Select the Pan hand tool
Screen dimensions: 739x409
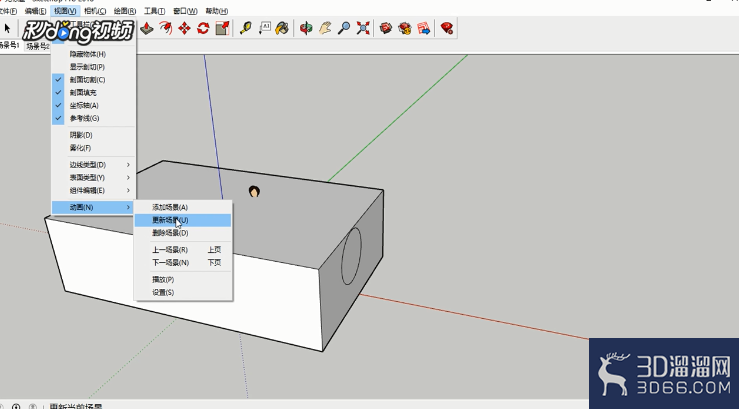[x=325, y=28]
